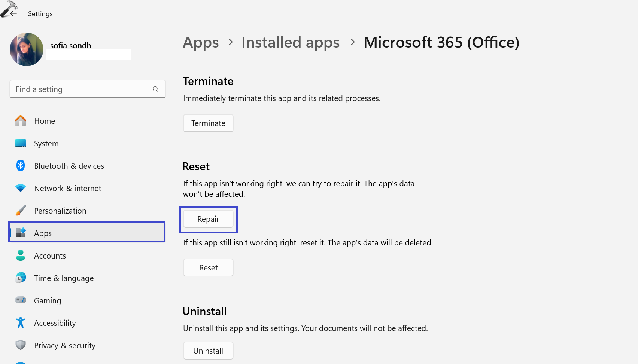Screen dimensions: 638x364
Task: Go to Installed apps via breadcrumb
Action: [x=290, y=42]
